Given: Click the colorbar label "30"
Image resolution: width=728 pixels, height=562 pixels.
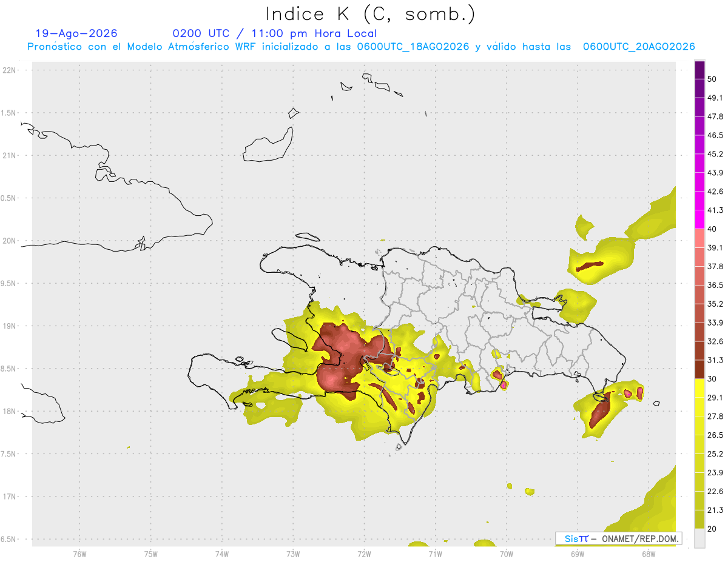Looking at the screenshot, I should tap(712, 379).
